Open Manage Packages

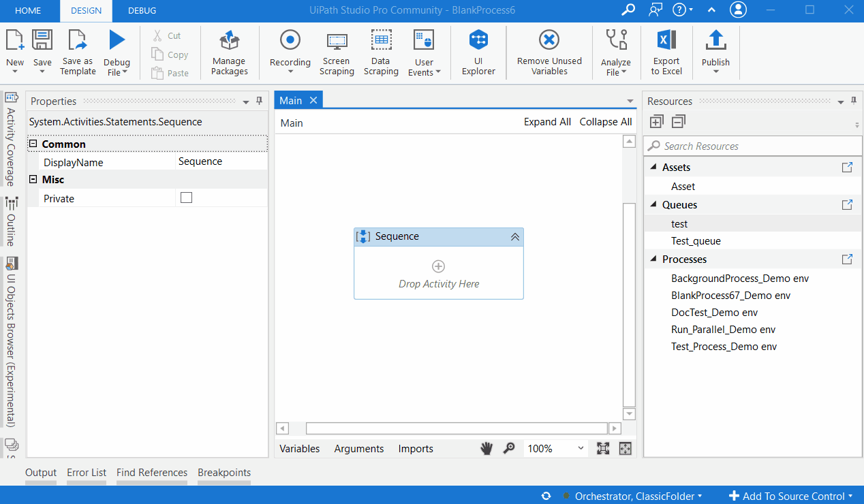click(x=229, y=52)
